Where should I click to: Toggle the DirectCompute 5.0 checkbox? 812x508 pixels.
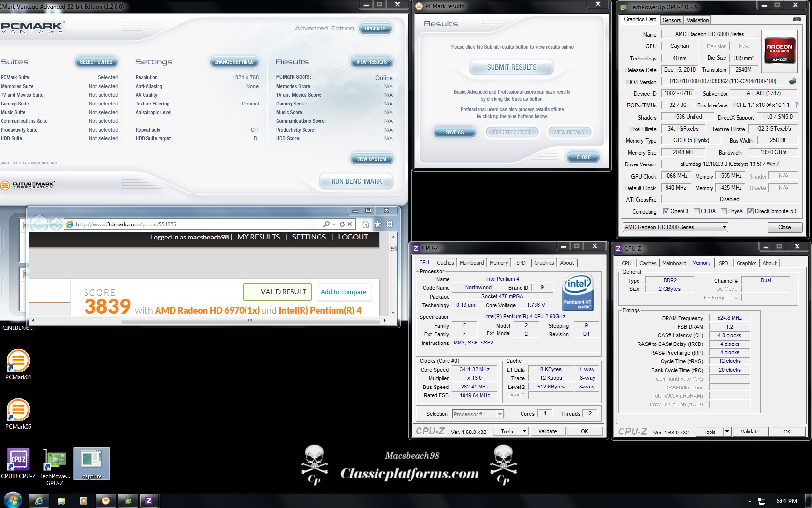(750, 211)
